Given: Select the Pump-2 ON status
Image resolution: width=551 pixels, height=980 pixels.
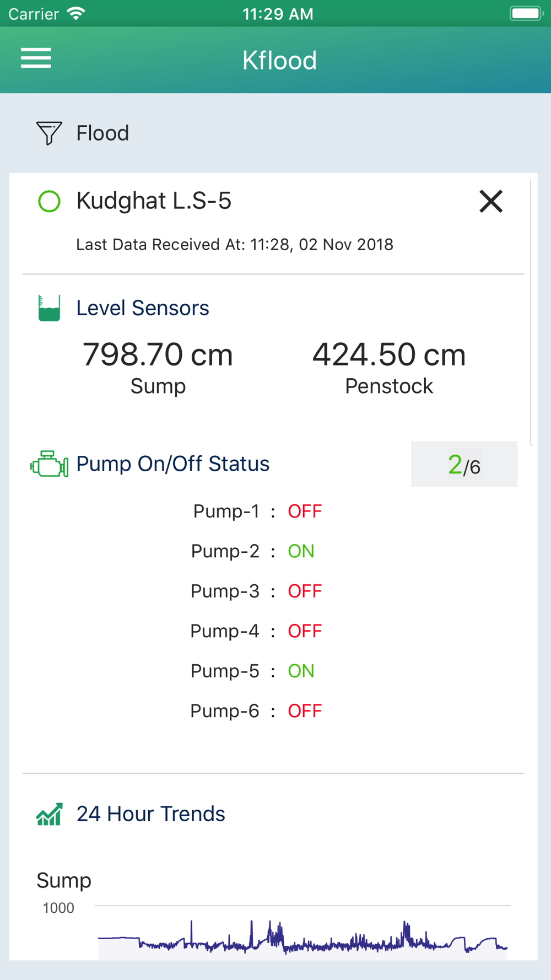Looking at the screenshot, I should click(x=301, y=551).
